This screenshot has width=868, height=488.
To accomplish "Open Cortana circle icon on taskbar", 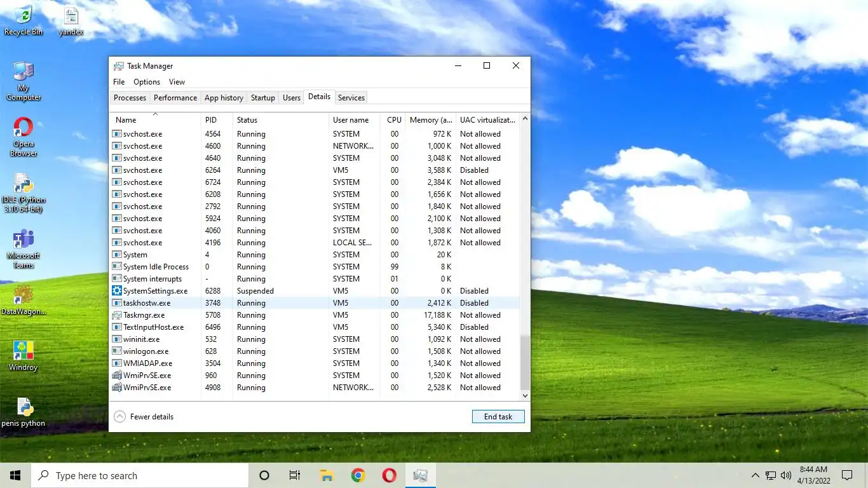I will pyautogui.click(x=264, y=475).
